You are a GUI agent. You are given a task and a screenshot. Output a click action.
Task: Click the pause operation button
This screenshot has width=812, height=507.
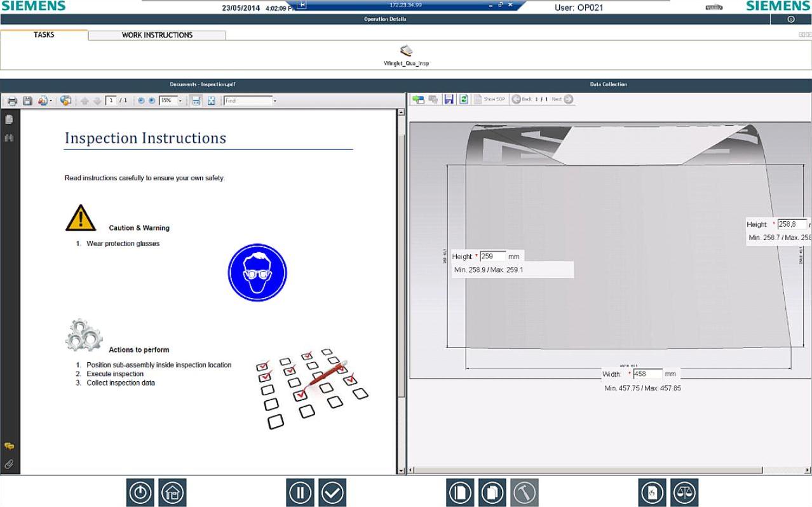(x=300, y=492)
